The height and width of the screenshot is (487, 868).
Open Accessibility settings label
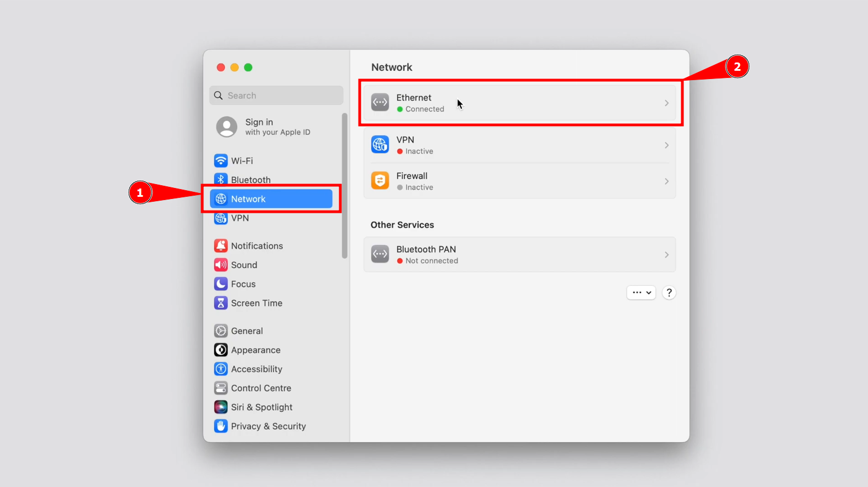(x=256, y=369)
